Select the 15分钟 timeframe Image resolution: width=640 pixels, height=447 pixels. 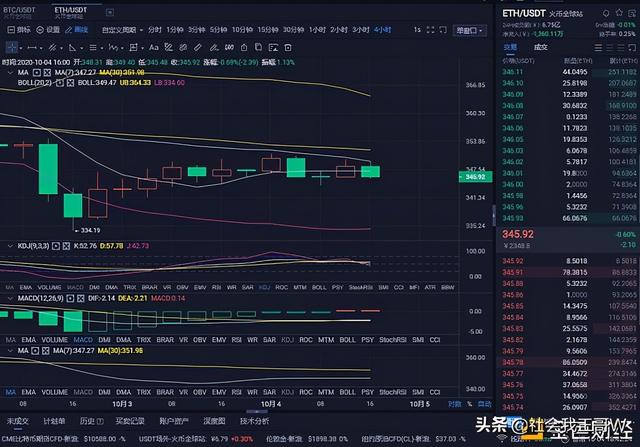(268, 30)
